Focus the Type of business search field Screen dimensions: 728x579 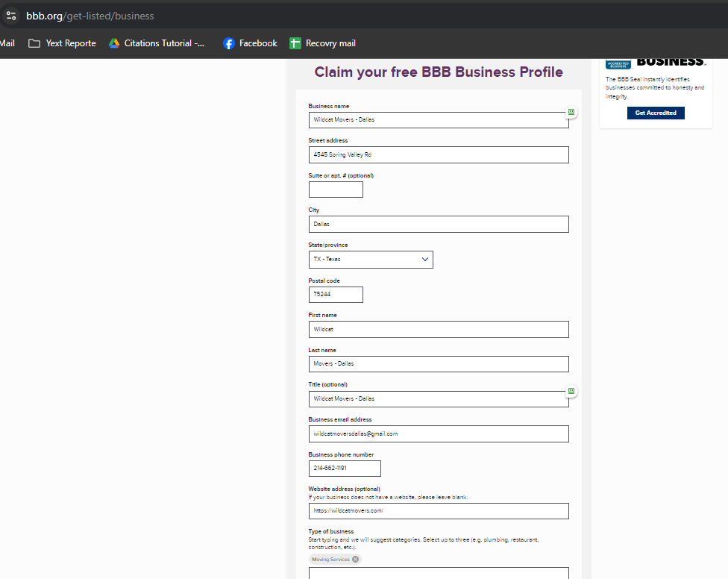[x=439, y=573]
